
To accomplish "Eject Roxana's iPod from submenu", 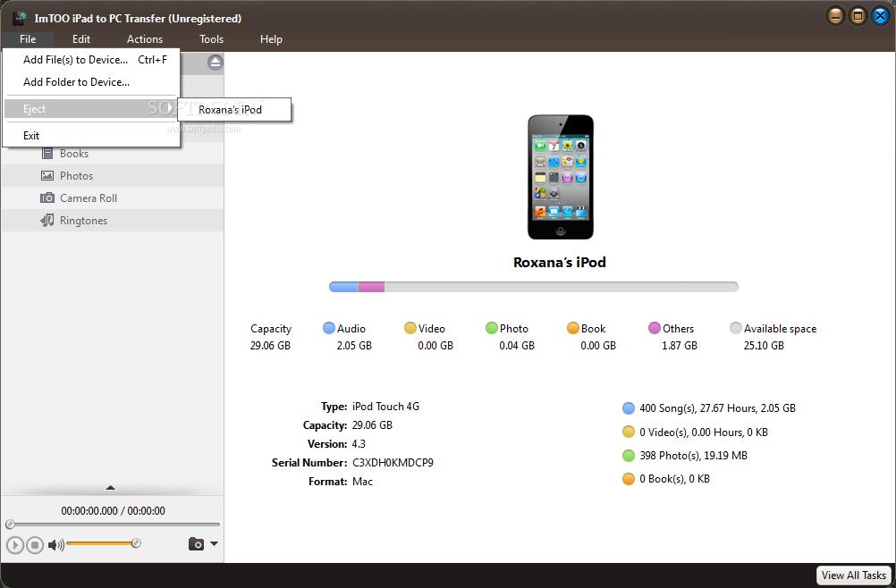I will 234,110.
